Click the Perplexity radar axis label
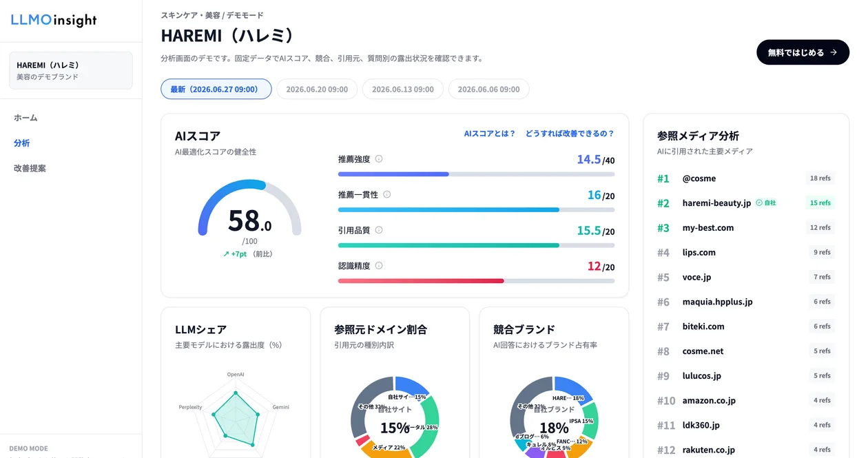The image size is (868, 458). point(190,407)
